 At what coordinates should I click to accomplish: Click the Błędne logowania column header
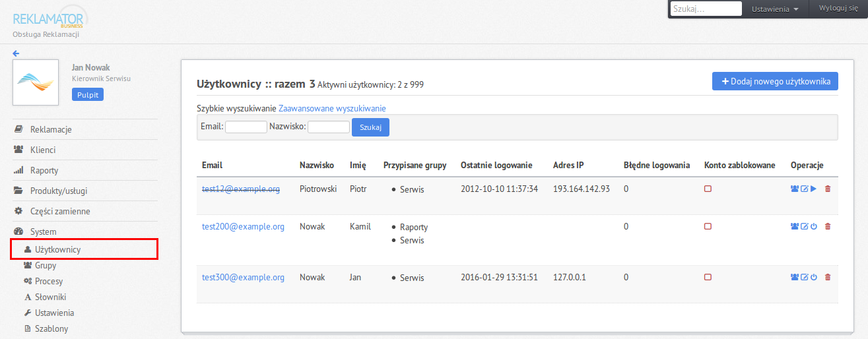657,165
